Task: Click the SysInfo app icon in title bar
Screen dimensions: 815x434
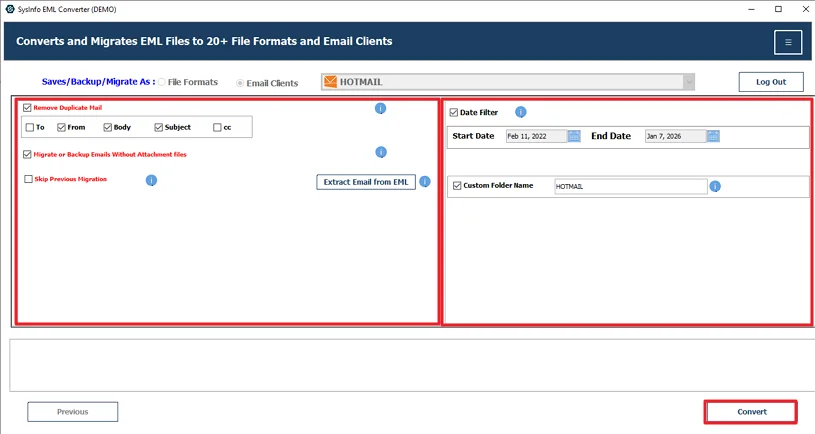Action: 9,9
